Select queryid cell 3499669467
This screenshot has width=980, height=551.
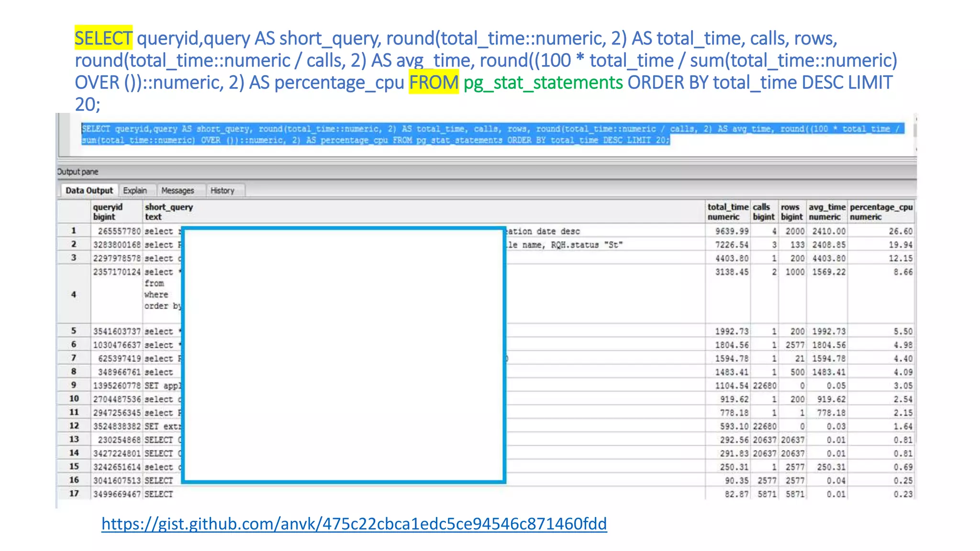coord(117,494)
